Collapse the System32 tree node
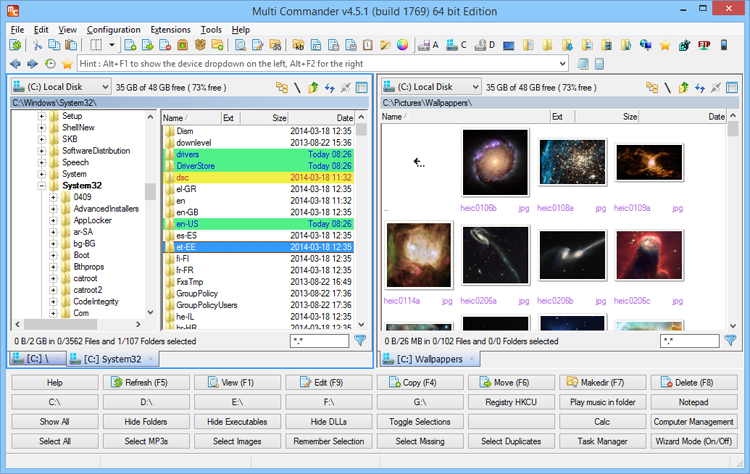Screen dimensions: 750x474 (x=42, y=185)
